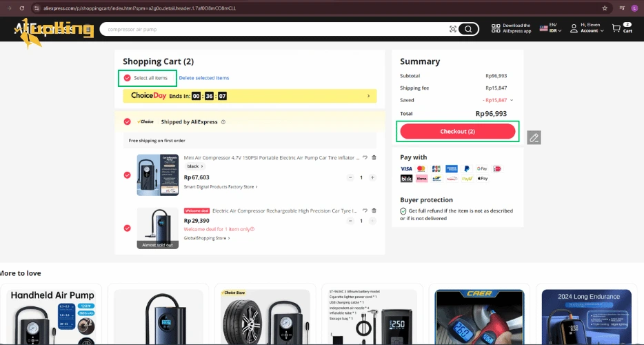The height and width of the screenshot is (345, 644).
Task: Click the Rp29,390 item price
Action: point(197,221)
